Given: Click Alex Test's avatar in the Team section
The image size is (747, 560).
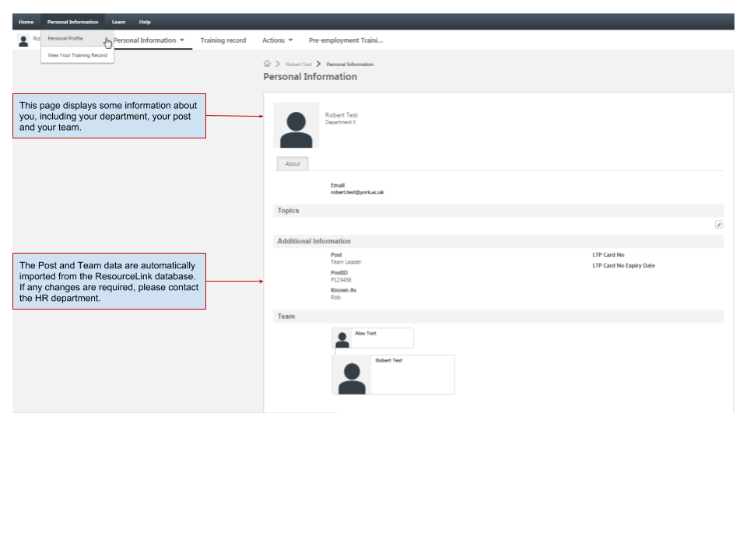Looking at the screenshot, I should [342, 339].
